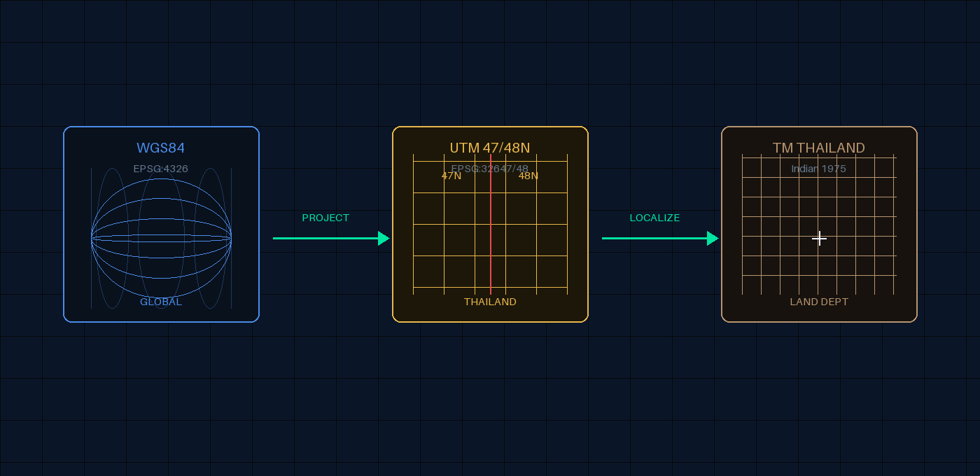The width and height of the screenshot is (980, 476).
Task: Click the Indian 1975 datum label
Action: point(819,169)
